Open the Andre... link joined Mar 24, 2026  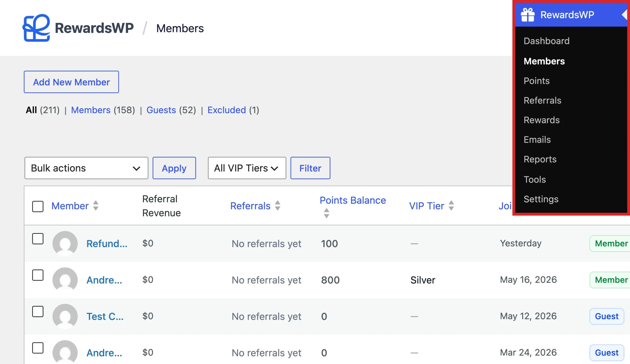pyautogui.click(x=104, y=353)
